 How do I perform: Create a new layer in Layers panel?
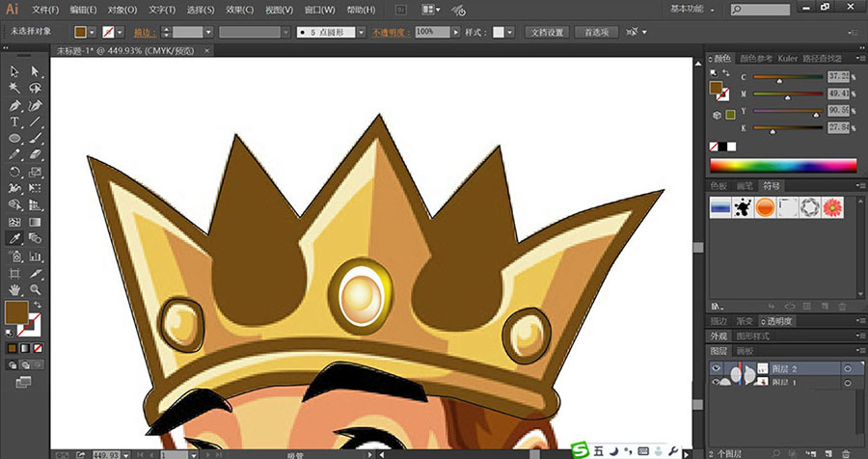click(x=828, y=453)
